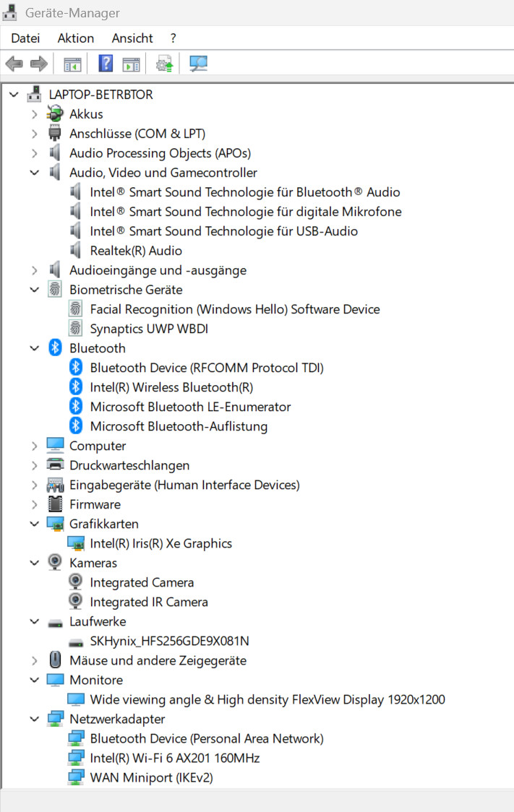Click the Realtek(R) Audio speaker icon
514x812 pixels.
[x=76, y=250]
